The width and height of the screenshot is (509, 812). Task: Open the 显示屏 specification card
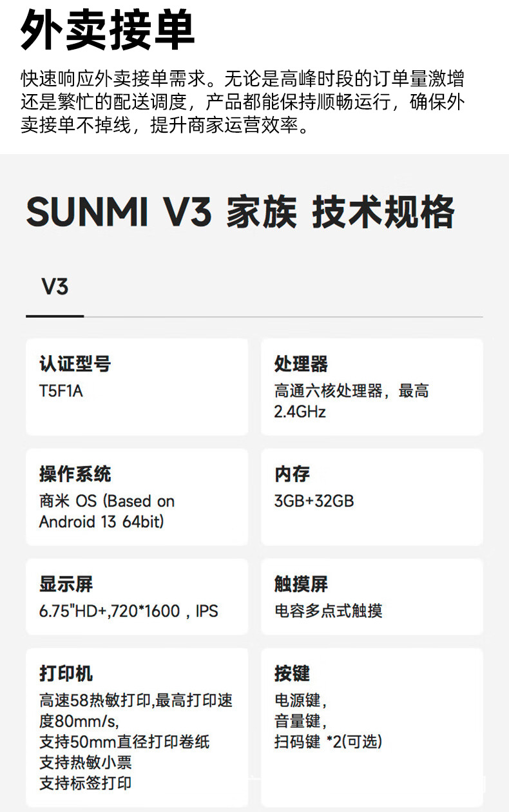[x=137, y=597]
